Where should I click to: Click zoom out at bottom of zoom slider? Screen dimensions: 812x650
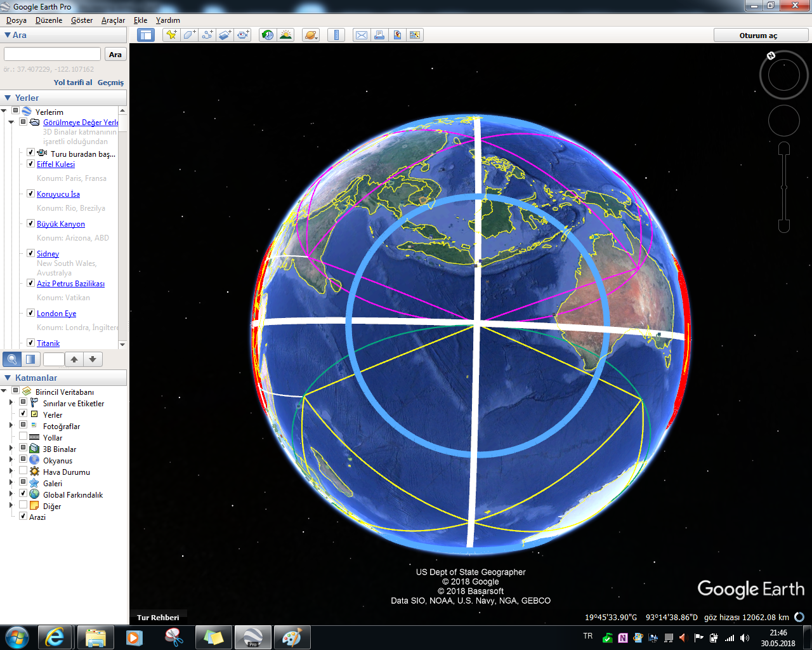click(x=784, y=225)
